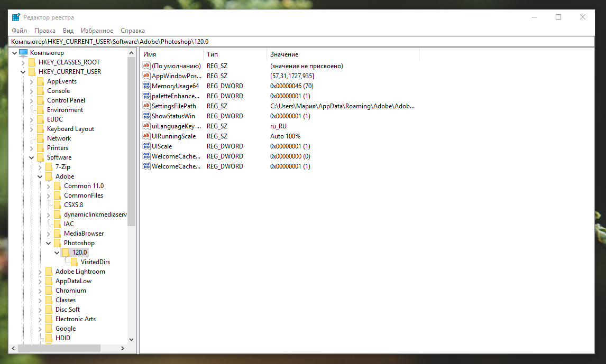Click the folder icon of Network

pos(41,138)
